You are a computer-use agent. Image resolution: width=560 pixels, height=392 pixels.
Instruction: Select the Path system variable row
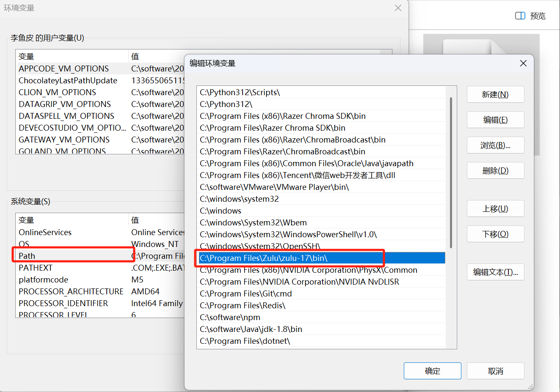(x=72, y=256)
